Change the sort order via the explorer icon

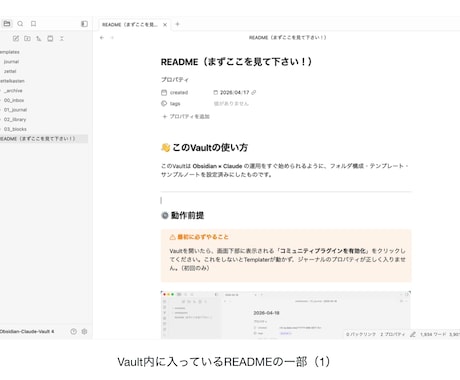(39, 39)
